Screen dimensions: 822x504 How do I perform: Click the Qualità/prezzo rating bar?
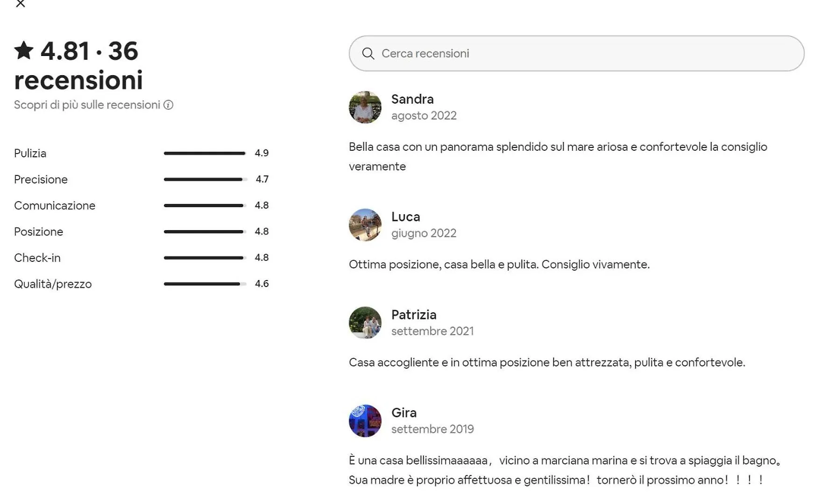(205, 284)
